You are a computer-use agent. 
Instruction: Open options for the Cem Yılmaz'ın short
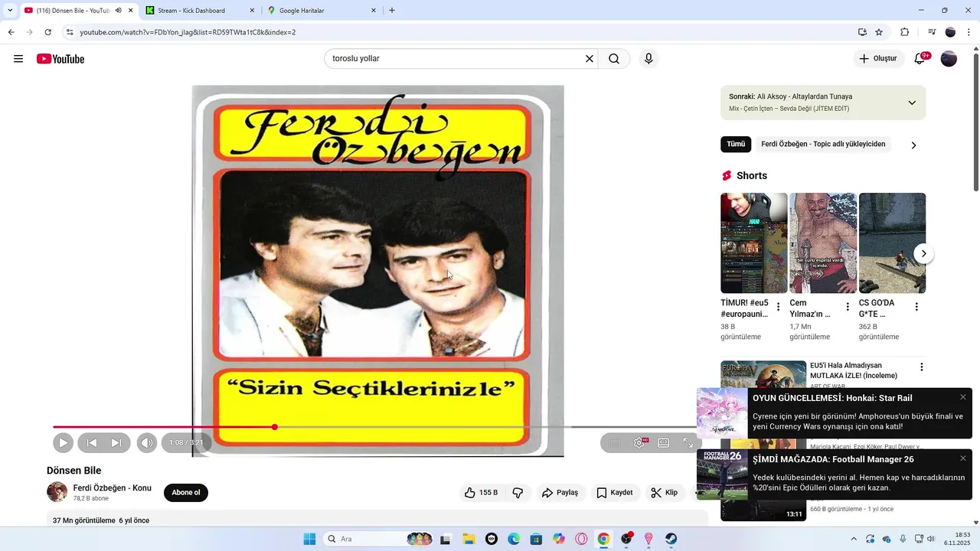848,307
